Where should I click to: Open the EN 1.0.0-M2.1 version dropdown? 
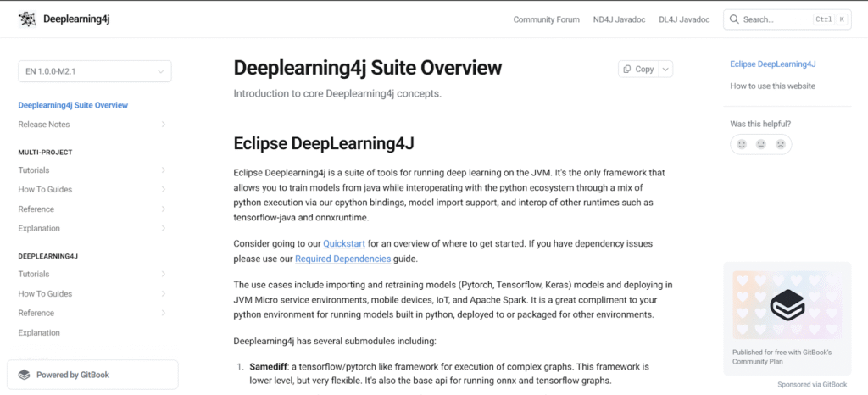[x=95, y=71]
